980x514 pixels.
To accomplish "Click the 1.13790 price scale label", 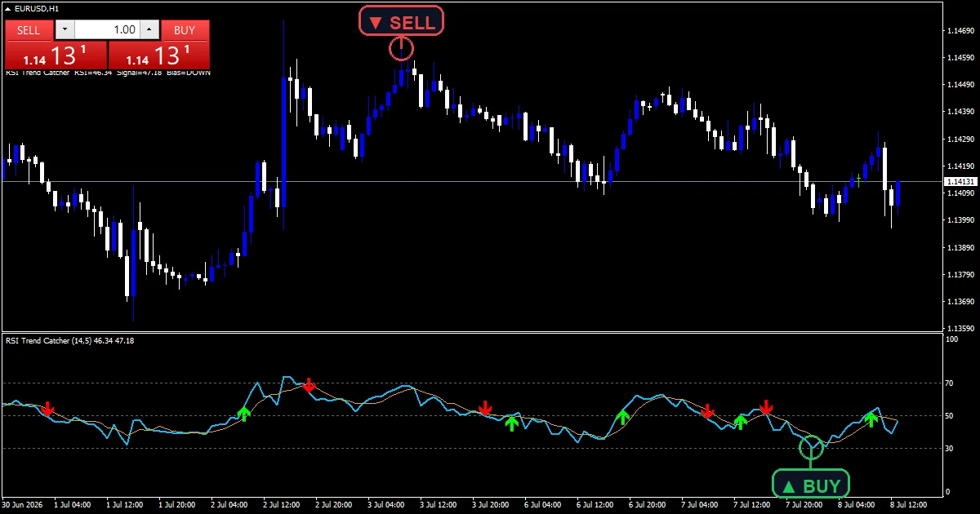I will [960, 275].
